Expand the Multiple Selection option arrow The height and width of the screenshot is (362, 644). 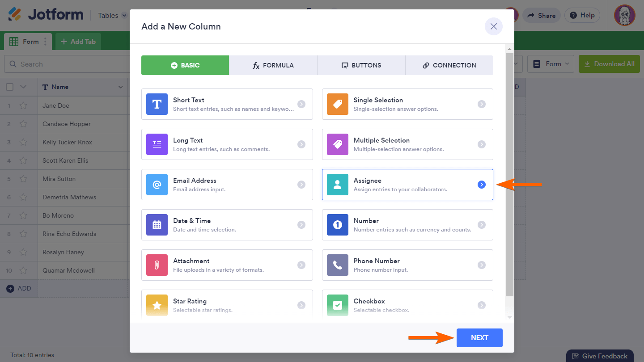[482, 144]
